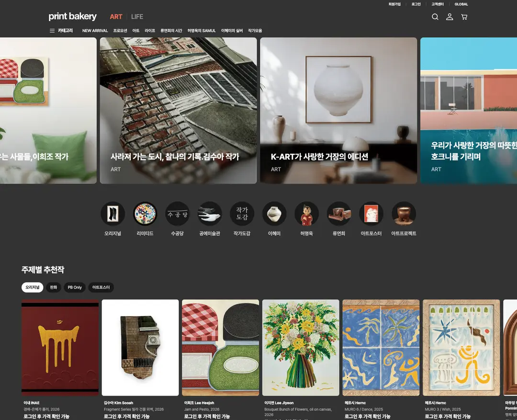Switch to the LIFE tab
The height and width of the screenshot is (420, 517).
point(137,17)
